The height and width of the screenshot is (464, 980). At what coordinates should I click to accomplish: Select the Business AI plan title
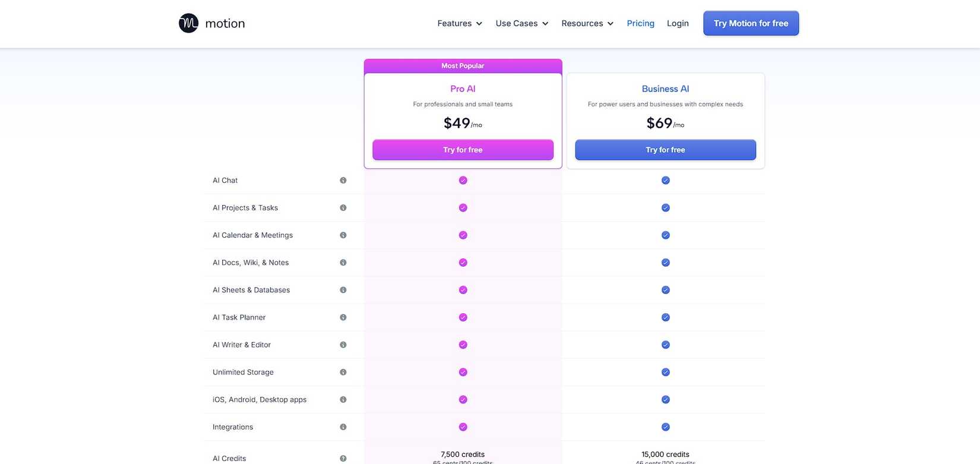pos(665,89)
